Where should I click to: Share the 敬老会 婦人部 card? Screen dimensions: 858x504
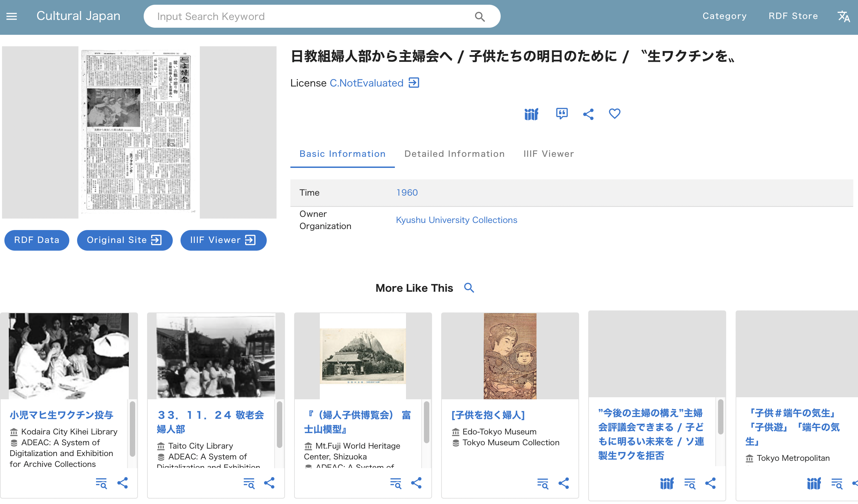(269, 483)
